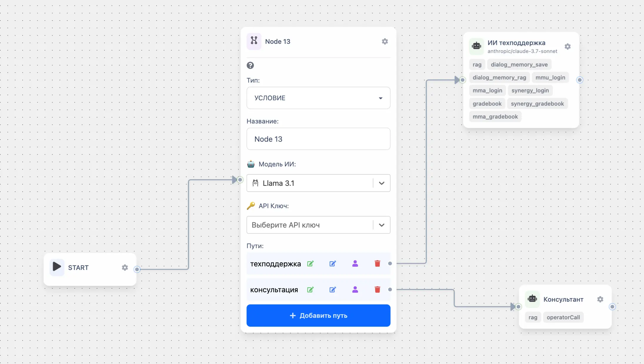Open Node 13 settings gear
Screen dimensions: 644x364
tap(385, 41)
